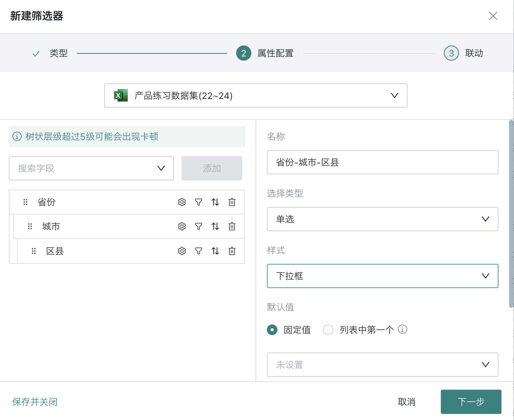This screenshot has height=420, width=514.
Task: Click drag handle of 城市 row
Action: pos(30,226)
